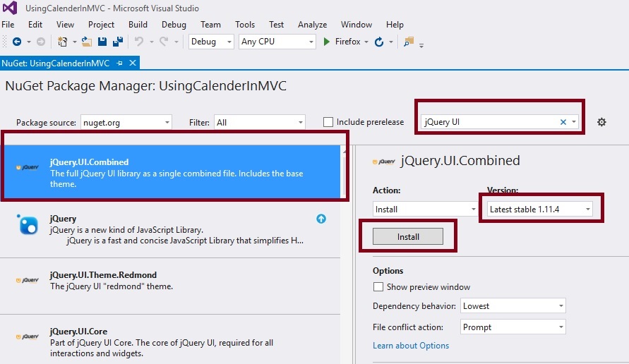This screenshot has height=364, width=629.
Task: Open the Tools menu
Action: [245, 25]
